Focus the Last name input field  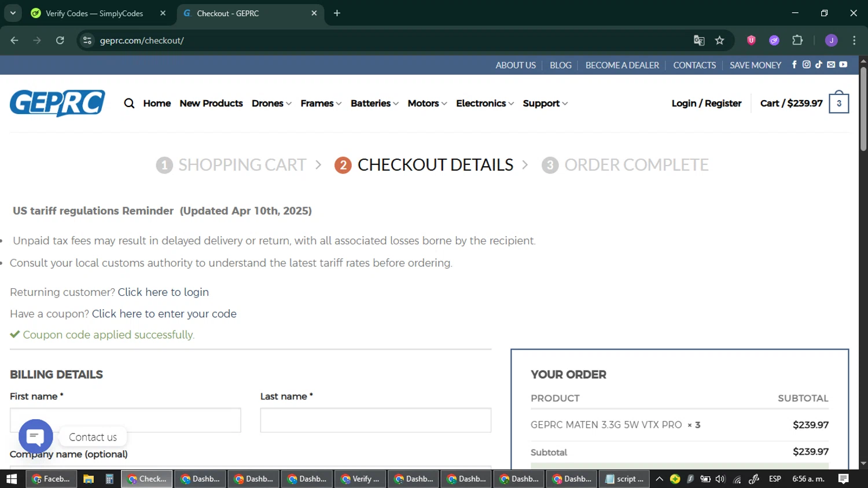tap(376, 420)
